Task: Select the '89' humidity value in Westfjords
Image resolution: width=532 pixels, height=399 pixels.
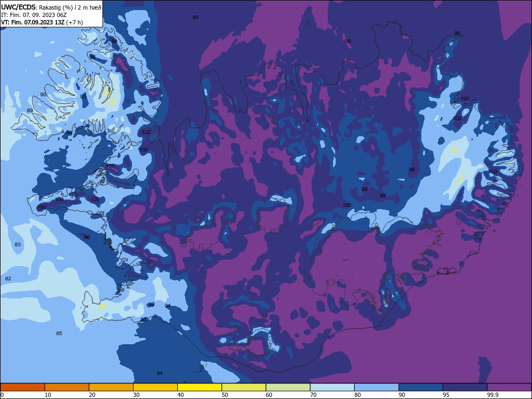Action: pos(30,110)
